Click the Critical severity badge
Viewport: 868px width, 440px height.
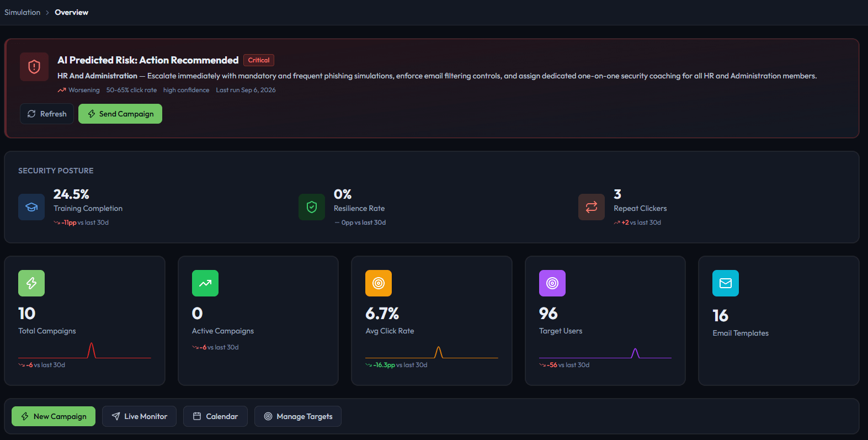point(259,60)
